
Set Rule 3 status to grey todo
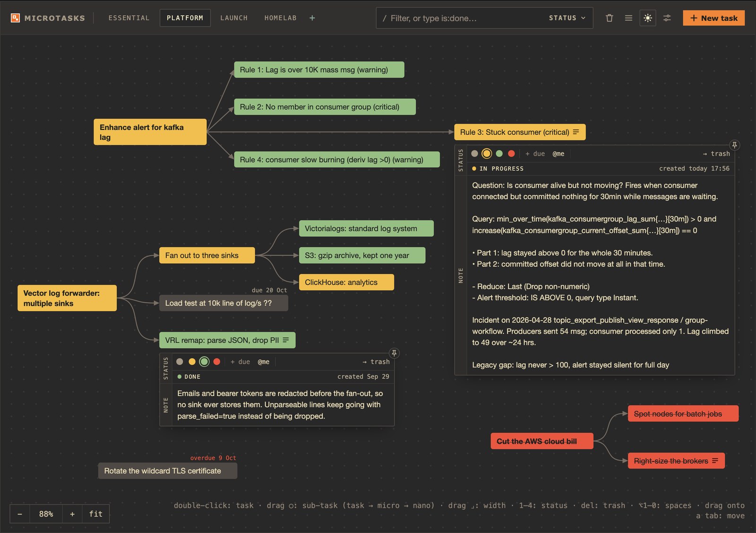coord(475,154)
